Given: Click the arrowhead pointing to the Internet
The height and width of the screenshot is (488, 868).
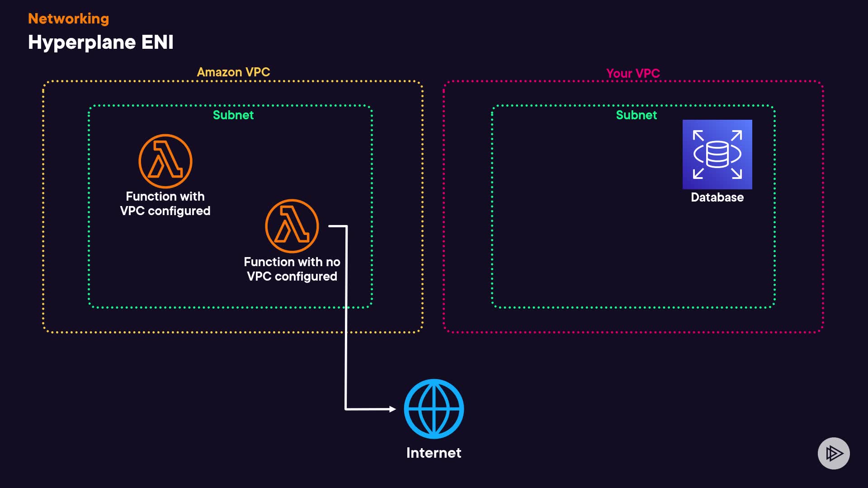Looking at the screenshot, I should [392, 409].
